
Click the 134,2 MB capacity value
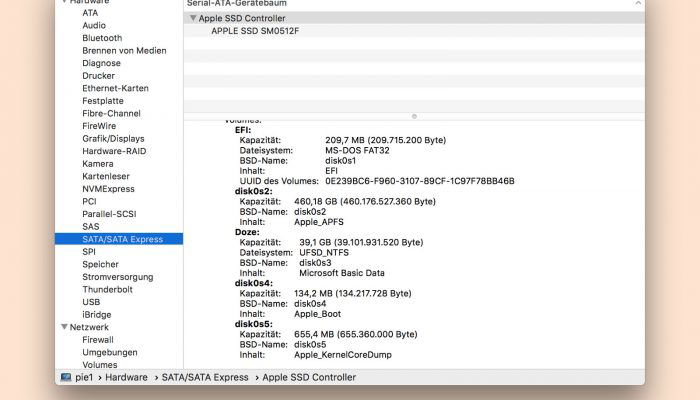[353, 293]
